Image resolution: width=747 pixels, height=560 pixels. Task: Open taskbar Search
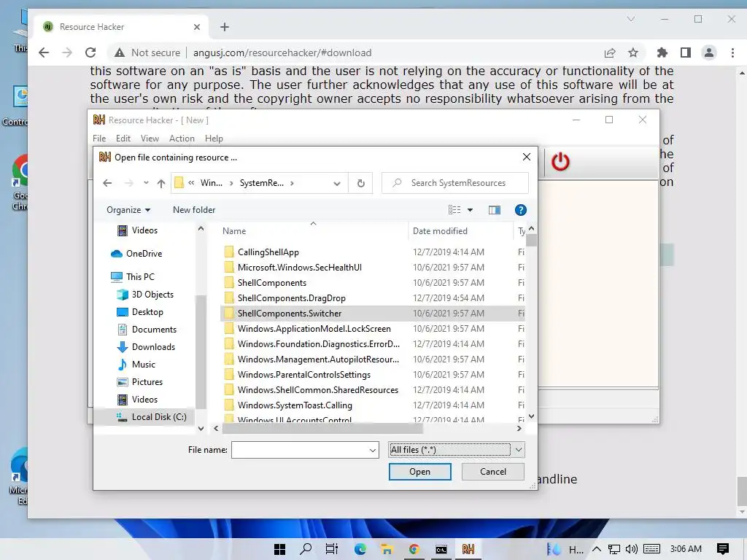point(306,549)
